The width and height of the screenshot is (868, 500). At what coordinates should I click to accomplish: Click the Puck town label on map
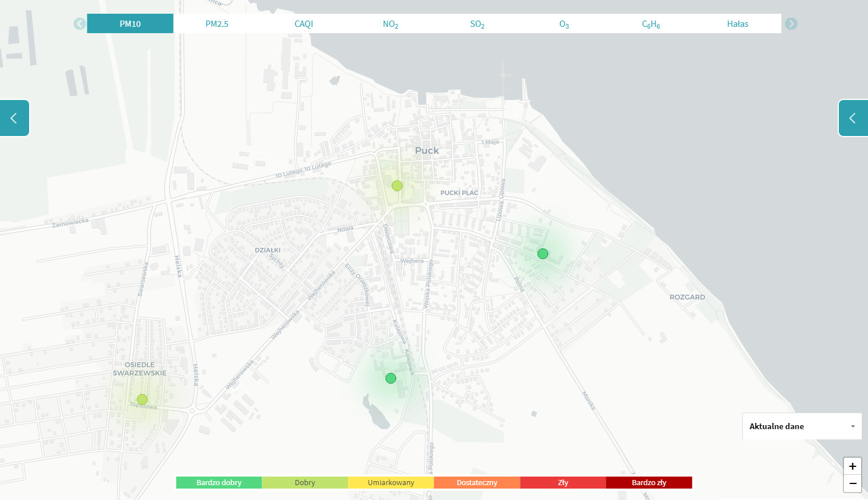(x=427, y=150)
